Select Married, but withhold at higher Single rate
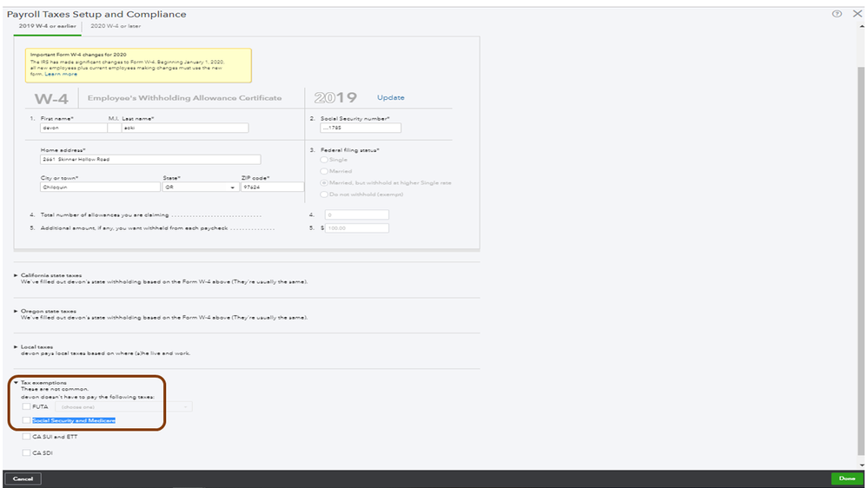The height and width of the screenshot is (488, 868). pyautogui.click(x=324, y=182)
